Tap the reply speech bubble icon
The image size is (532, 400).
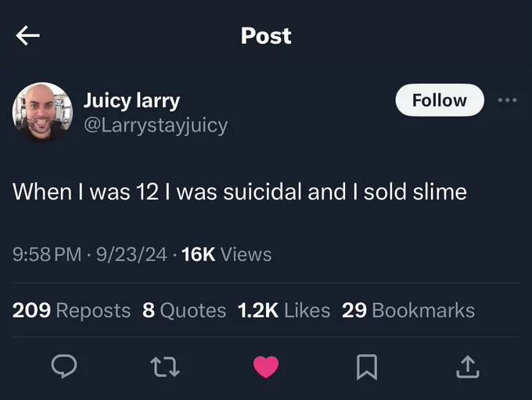[x=64, y=366]
